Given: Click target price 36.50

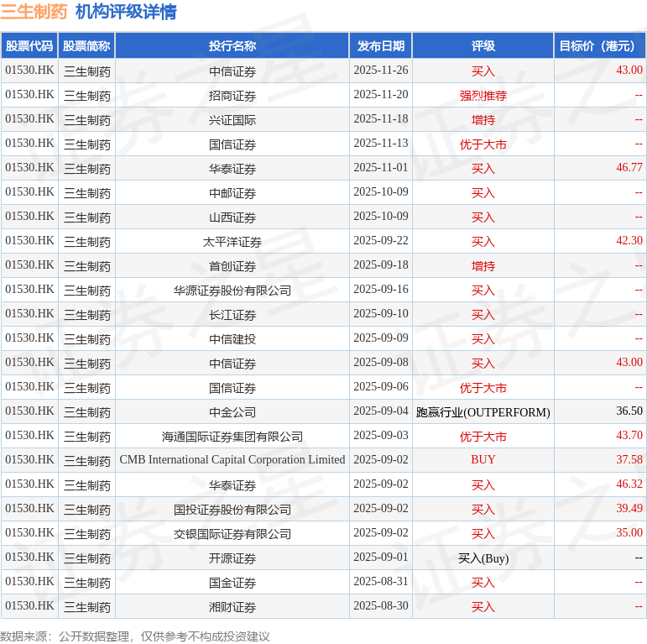Looking at the screenshot, I should 629,411.
